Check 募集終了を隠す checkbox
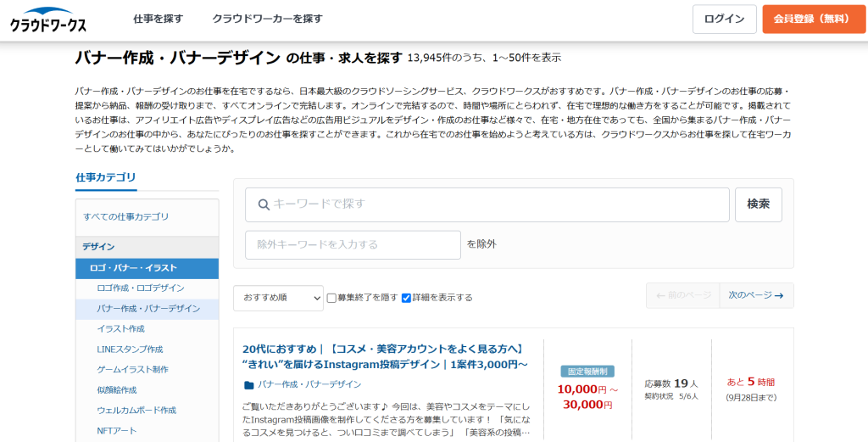The width and height of the screenshot is (868, 442). (x=331, y=298)
